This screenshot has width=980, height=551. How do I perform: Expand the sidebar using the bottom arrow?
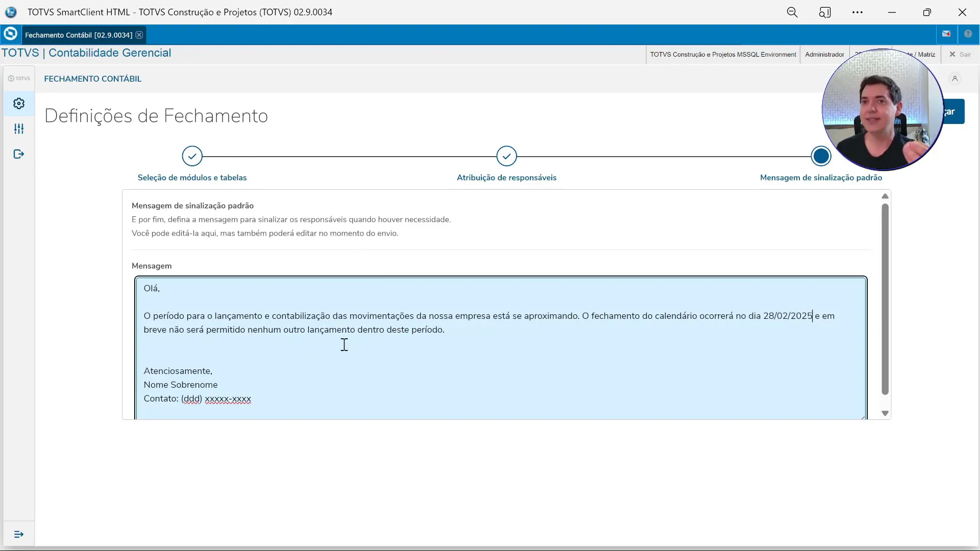pyautogui.click(x=19, y=534)
